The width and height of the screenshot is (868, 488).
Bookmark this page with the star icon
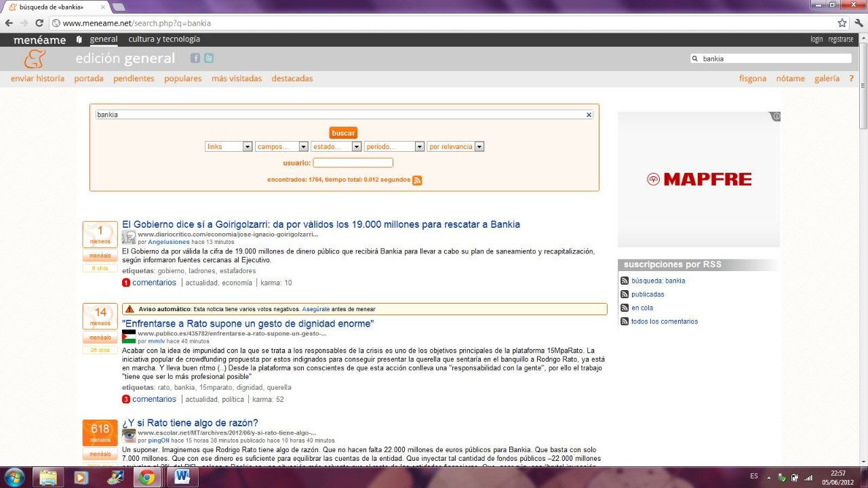(x=842, y=23)
